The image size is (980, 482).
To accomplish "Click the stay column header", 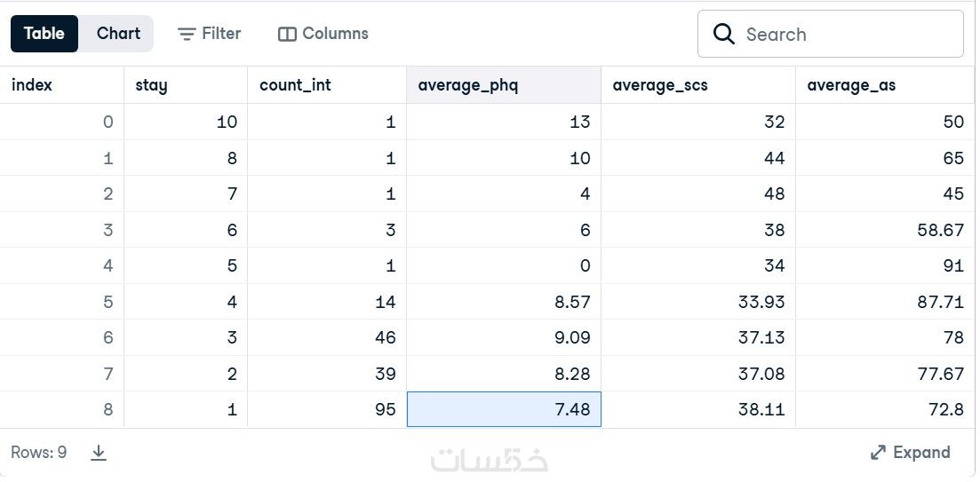I will tap(151, 85).
